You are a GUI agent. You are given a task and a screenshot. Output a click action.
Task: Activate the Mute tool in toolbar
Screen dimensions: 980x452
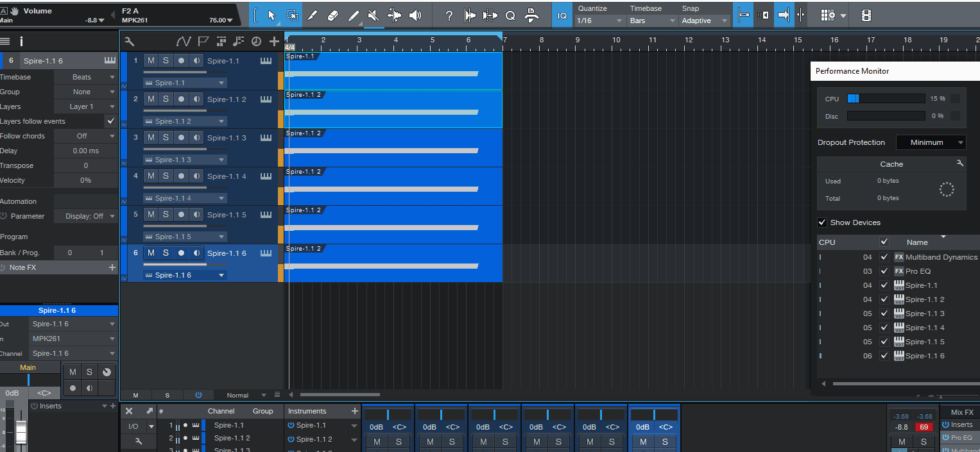373,15
